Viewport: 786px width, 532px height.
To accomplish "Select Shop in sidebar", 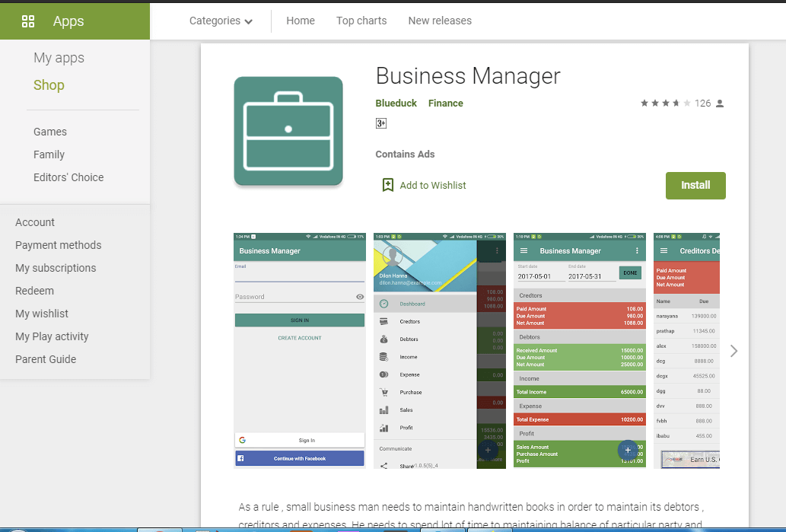I will click(x=49, y=85).
